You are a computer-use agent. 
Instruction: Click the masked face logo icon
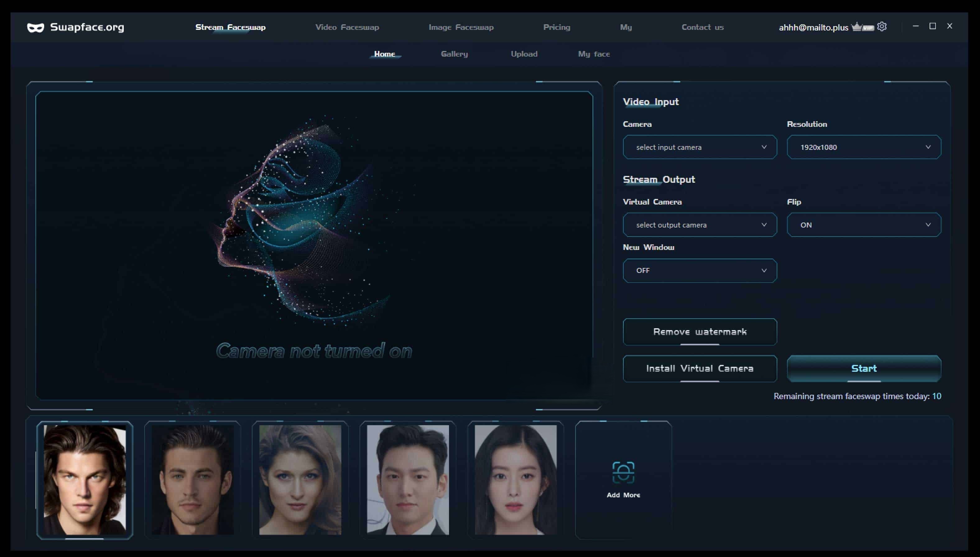click(x=36, y=27)
